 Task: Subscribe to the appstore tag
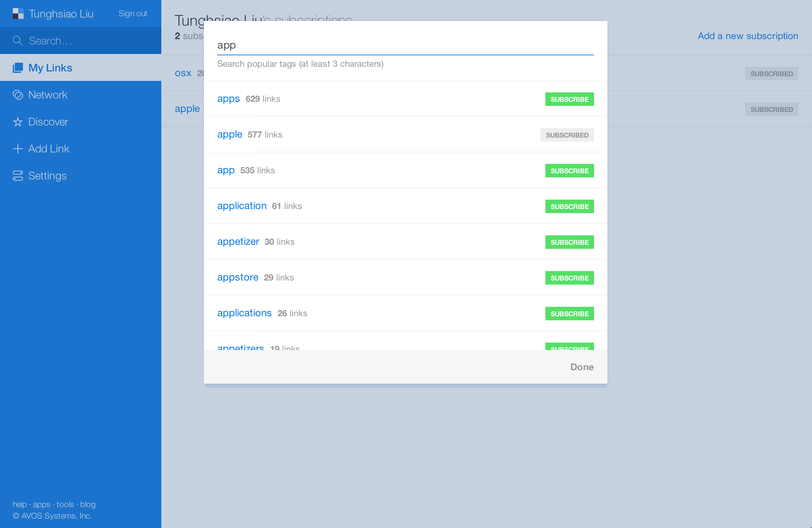(x=569, y=277)
